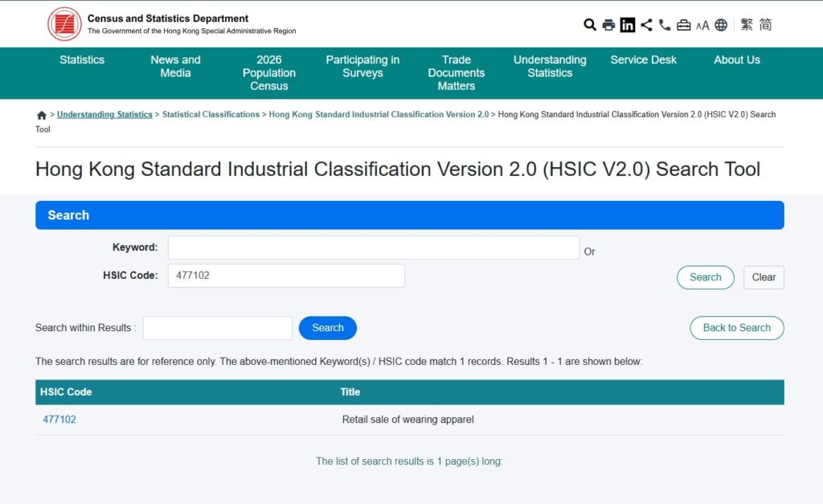Open the site search magnifier icon

(589, 25)
